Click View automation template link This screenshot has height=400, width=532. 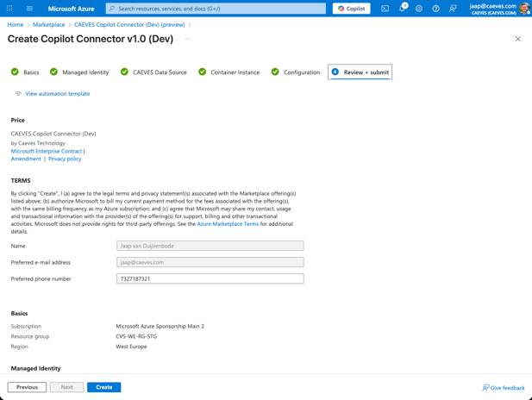click(57, 94)
